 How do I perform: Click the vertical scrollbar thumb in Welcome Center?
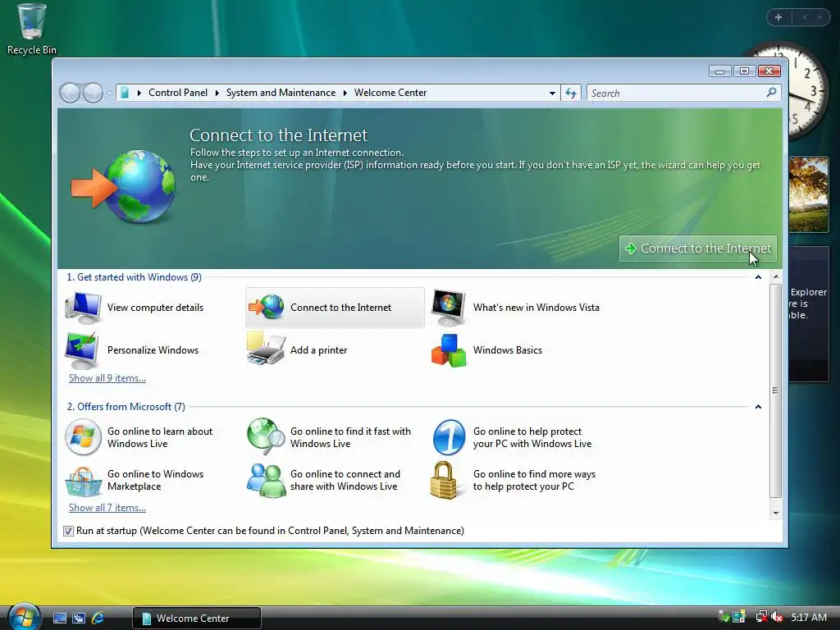pos(775,390)
